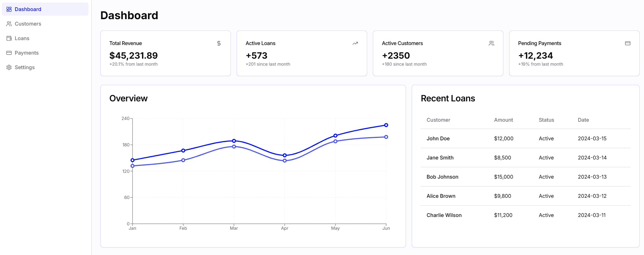The width and height of the screenshot is (644, 255).
Task: Click the Recent Loans heading
Action: [x=448, y=98]
